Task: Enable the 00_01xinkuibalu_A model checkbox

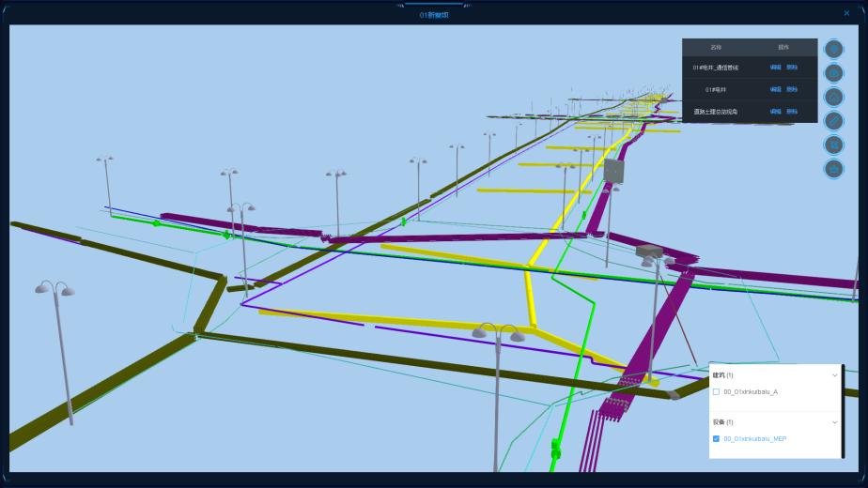Action: coord(716,391)
